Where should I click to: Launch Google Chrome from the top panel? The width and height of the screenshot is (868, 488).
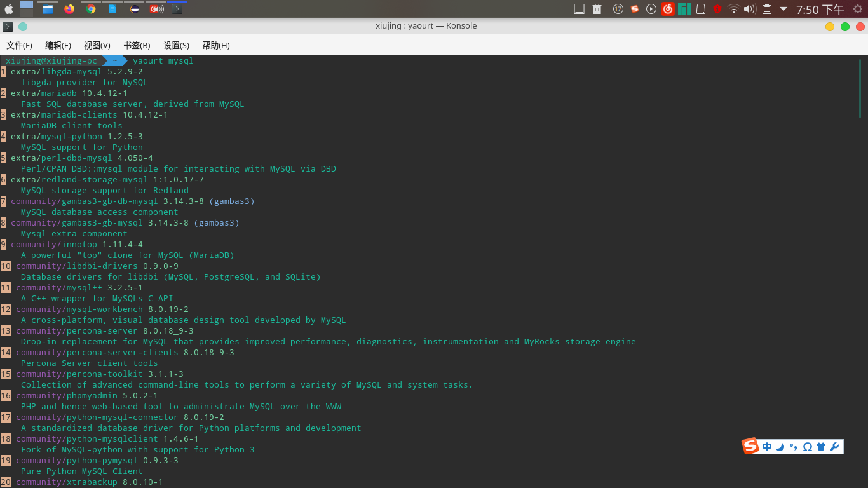[x=91, y=9]
